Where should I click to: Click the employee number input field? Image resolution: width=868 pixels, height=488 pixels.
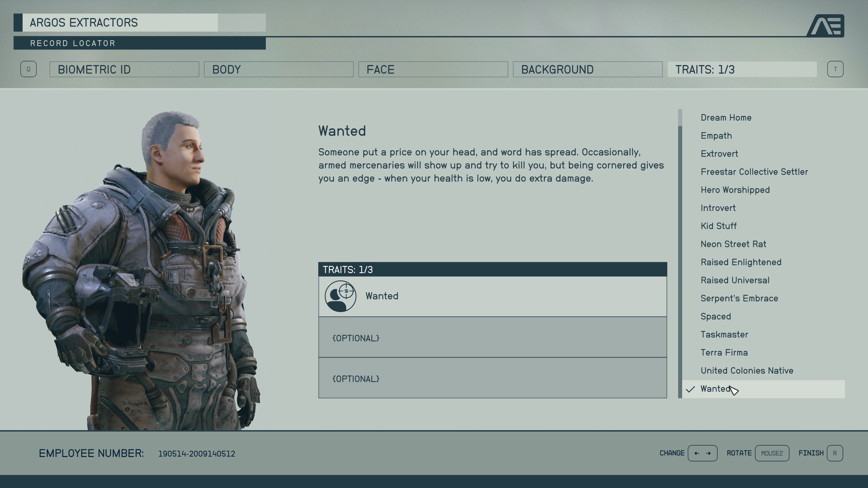pyautogui.click(x=197, y=453)
